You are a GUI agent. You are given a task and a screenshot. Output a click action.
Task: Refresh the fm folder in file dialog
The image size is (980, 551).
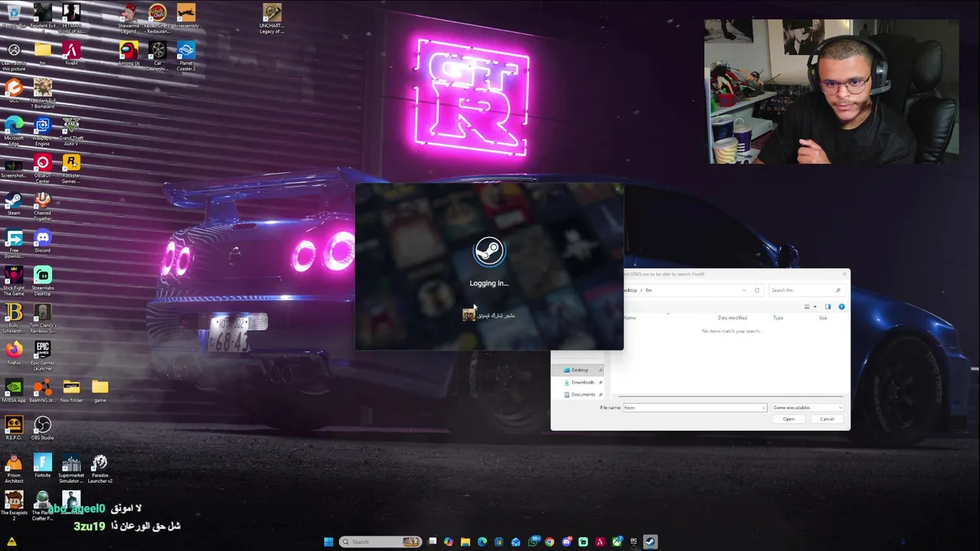pyautogui.click(x=757, y=290)
